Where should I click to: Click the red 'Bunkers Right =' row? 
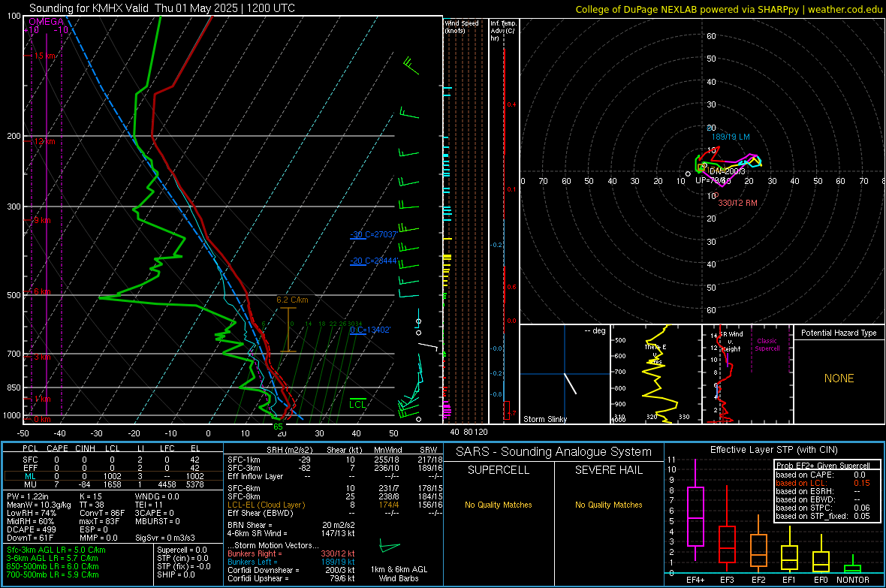tap(291, 553)
